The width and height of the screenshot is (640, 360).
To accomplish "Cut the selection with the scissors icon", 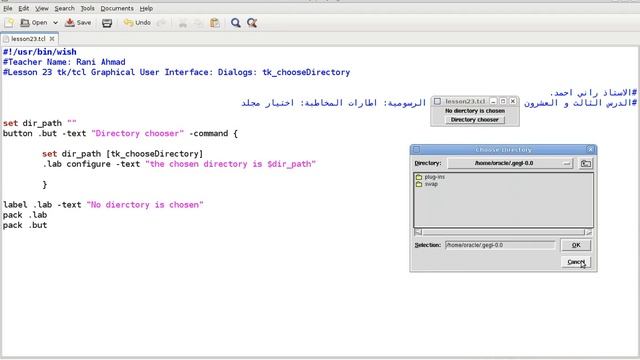I will coord(182,23).
